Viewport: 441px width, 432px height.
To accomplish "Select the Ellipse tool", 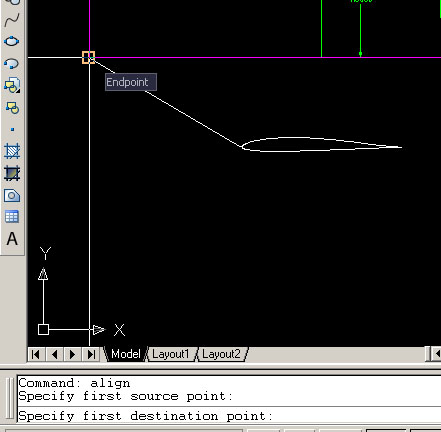I will pyautogui.click(x=12, y=41).
